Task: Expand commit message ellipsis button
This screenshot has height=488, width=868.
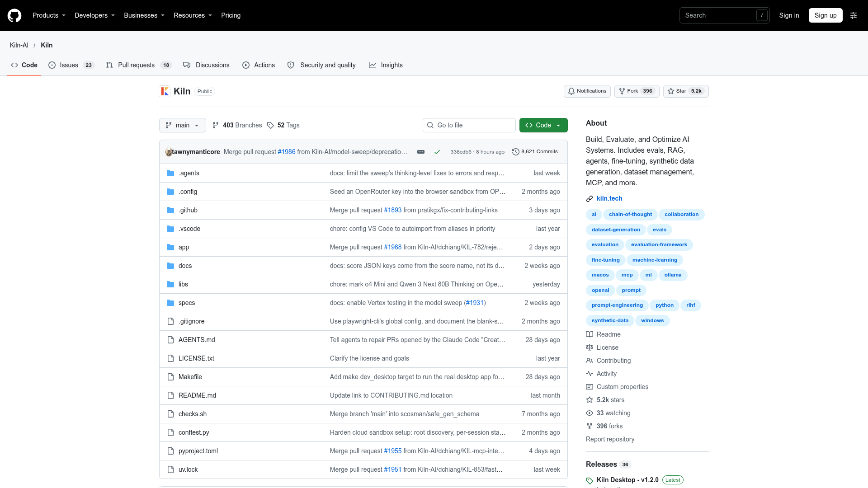Action: click(x=421, y=152)
